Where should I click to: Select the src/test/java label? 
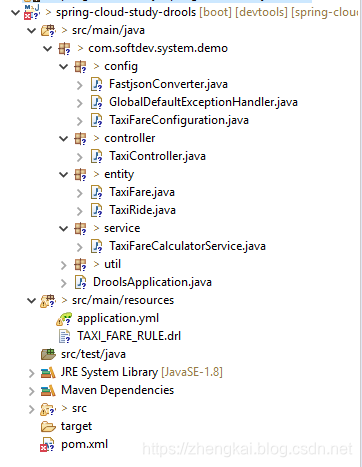pos(94,354)
